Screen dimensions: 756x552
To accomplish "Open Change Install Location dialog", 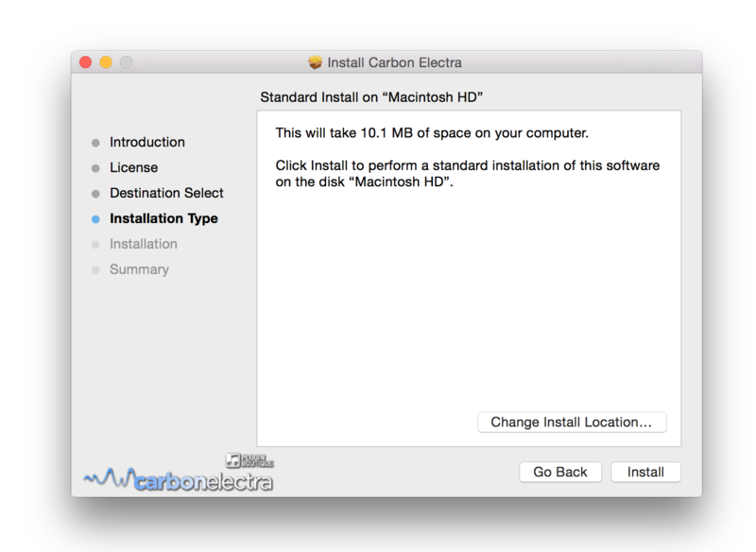I will click(x=572, y=423).
